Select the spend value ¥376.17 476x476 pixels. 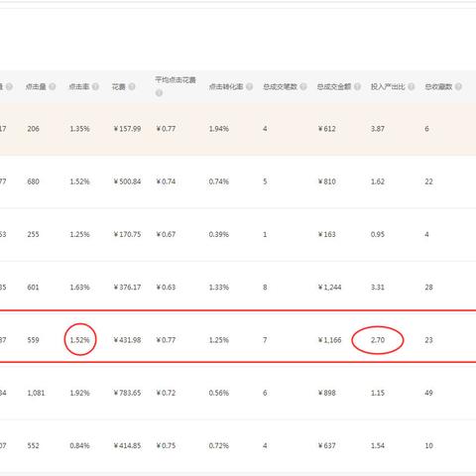[x=127, y=288]
